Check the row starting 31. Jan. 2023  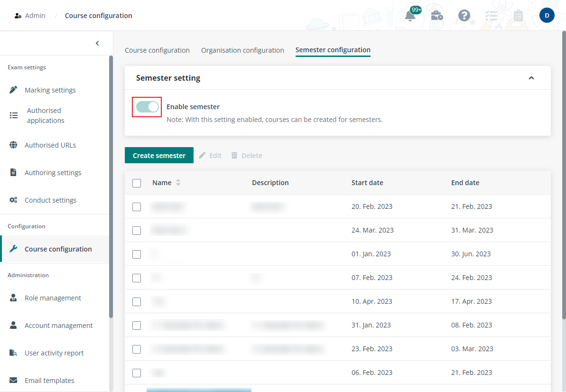tap(137, 326)
